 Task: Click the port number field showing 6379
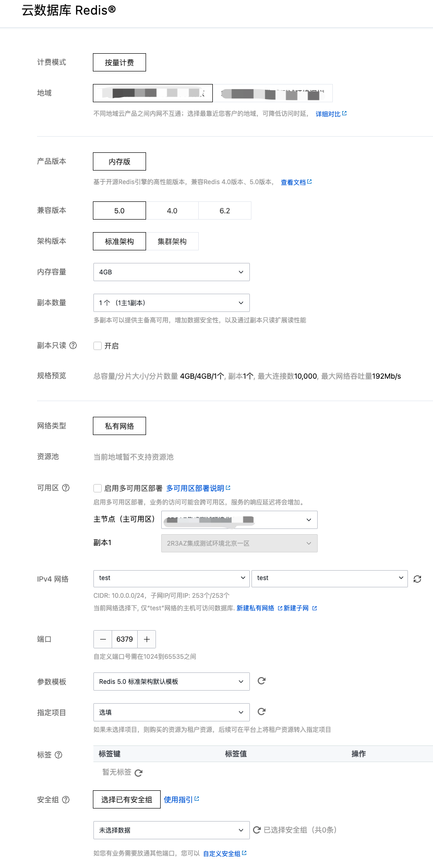(125, 639)
